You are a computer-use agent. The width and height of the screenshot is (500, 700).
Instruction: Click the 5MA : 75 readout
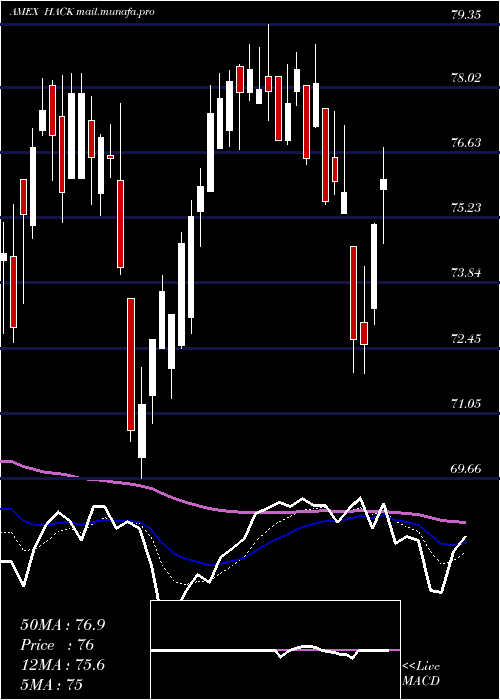(51, 684)
